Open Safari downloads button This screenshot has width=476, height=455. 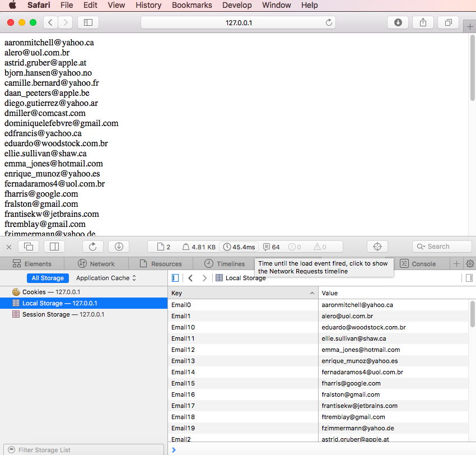click(398, 22)
